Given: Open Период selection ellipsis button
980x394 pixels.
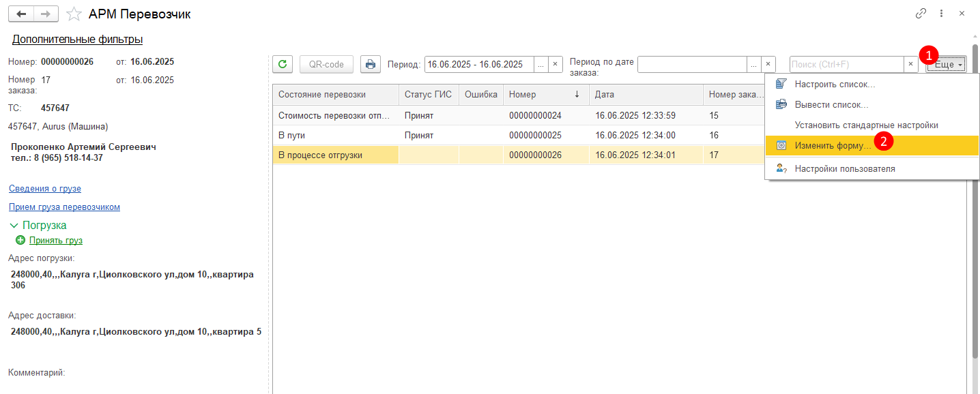Looking at the screenshot, I should 541,64.
